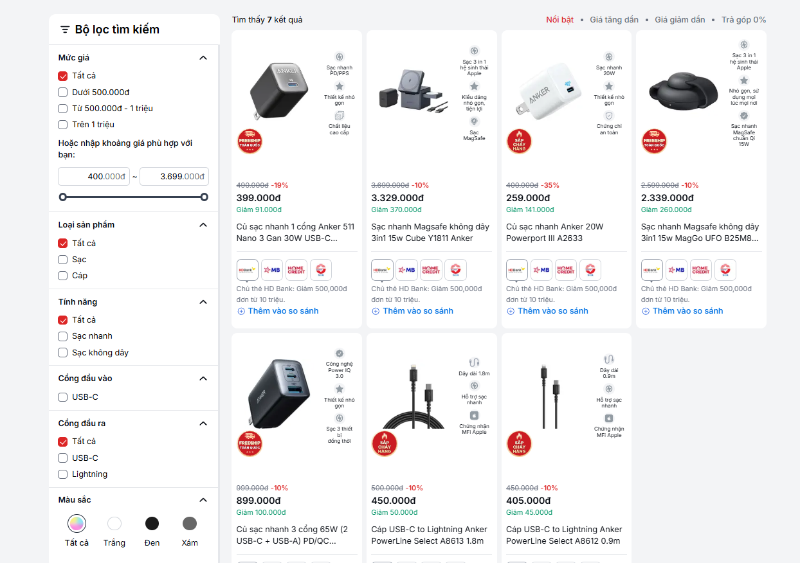Check the Dưới 500.000đ price filter

pyautogui.click(x=64, y=92)
